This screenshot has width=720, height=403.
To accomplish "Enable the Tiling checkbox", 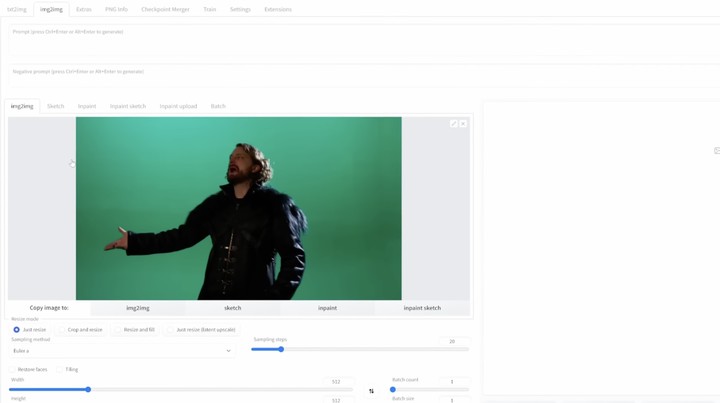I will coord(60,369).
